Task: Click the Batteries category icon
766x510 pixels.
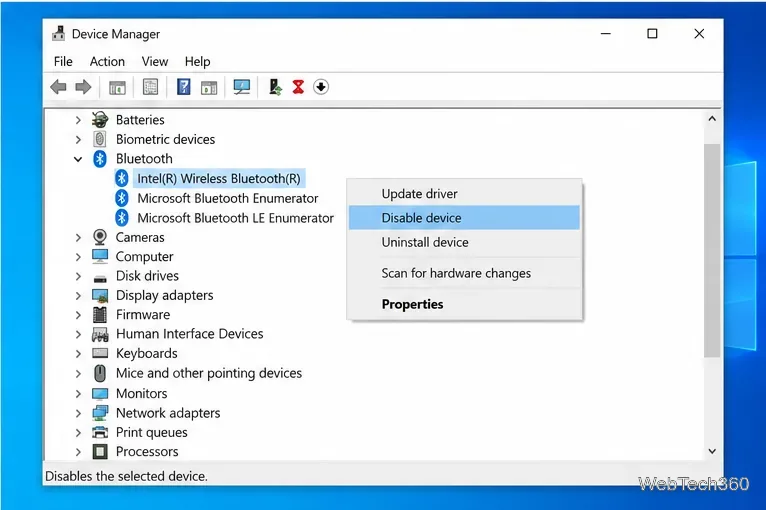Action: (x=100, y=120)
